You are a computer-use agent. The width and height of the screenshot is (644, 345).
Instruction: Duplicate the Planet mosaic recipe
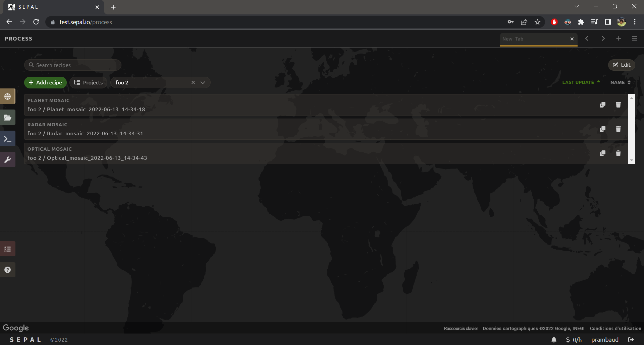(x=602, y=105)
